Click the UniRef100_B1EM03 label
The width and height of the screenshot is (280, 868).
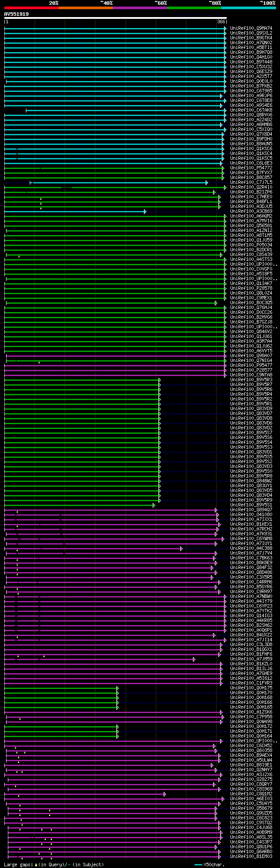(x=251, y=857)
